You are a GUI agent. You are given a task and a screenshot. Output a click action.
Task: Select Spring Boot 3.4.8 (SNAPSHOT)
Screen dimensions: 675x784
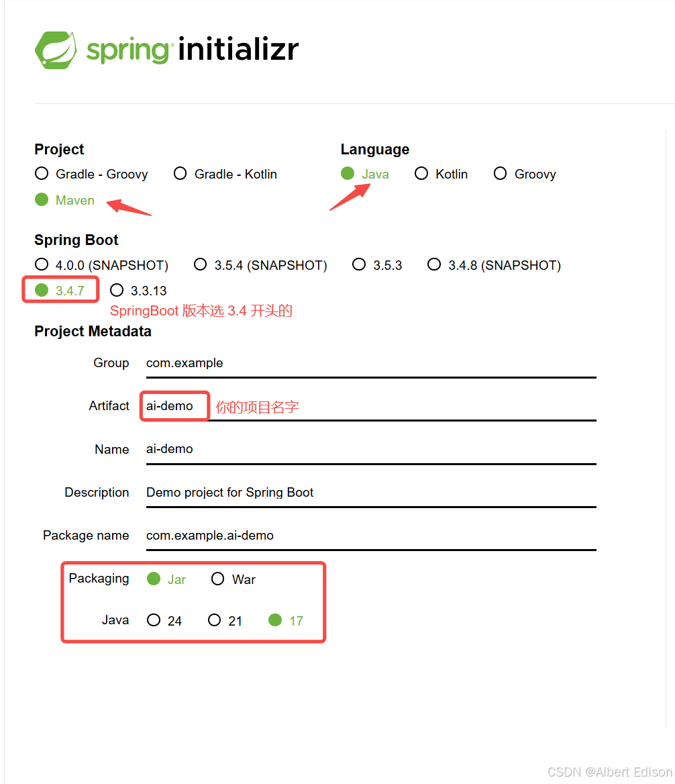494,265
